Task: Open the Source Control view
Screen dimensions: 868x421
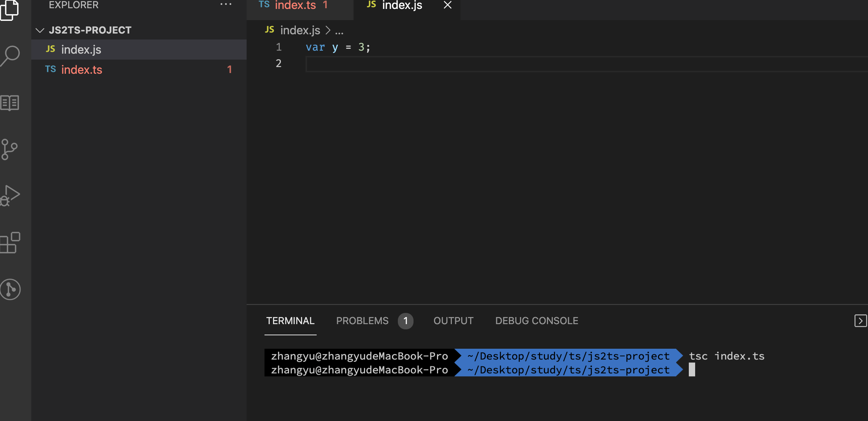Action: (10, 149)
